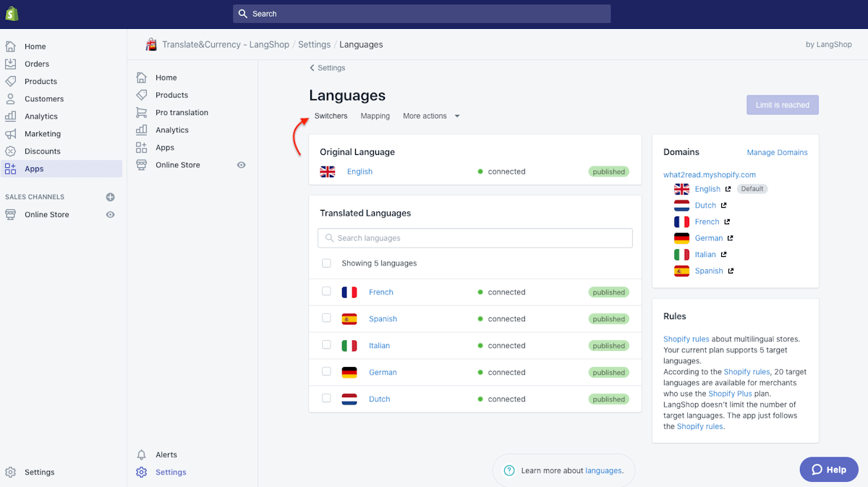This screenshot has width=868, height=487.
Task: Open Home icon in Shopify sidebar
Action: point(10,46)
